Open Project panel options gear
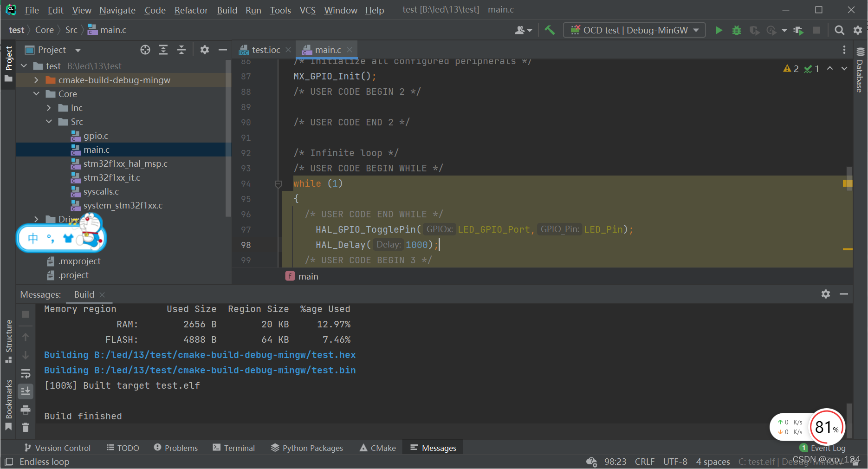Viewport: 868px width, 469px height. (x=204, y=50)
